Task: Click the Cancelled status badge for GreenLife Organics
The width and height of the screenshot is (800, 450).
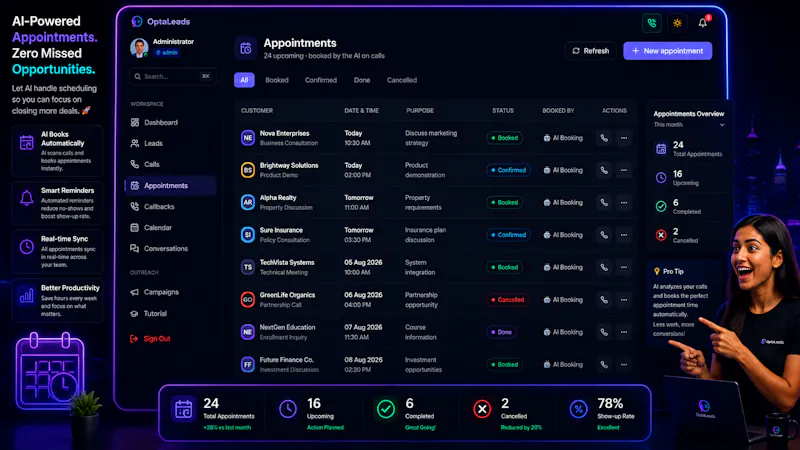Action: coord(507,299)
